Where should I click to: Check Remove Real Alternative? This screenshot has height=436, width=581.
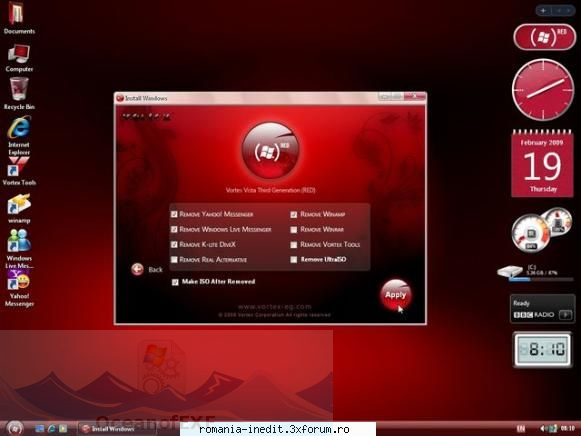click(174, 260)
